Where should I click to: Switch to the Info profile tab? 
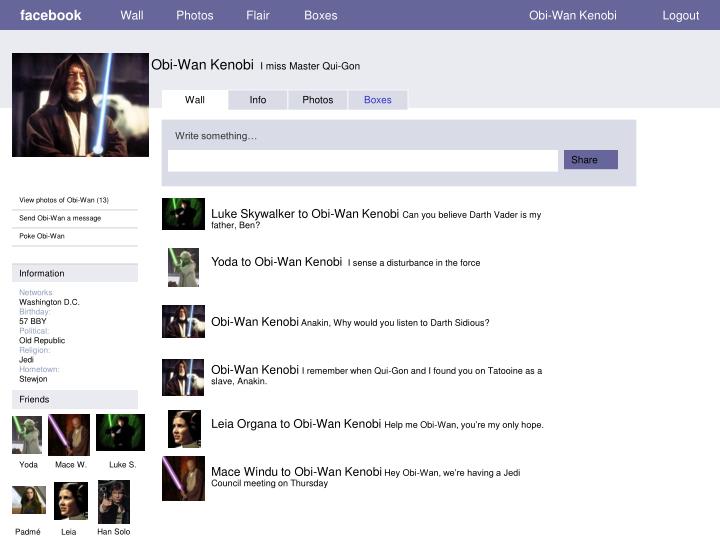[258, 100]
